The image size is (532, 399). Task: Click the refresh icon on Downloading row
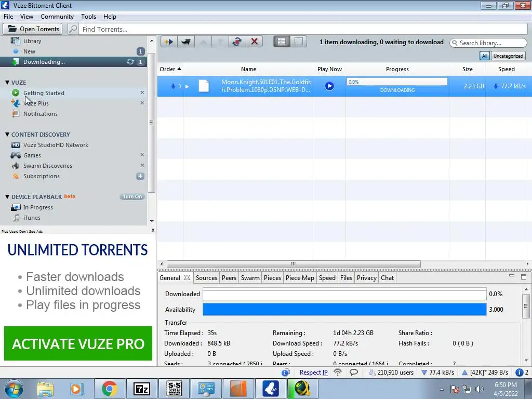(130, 62)
